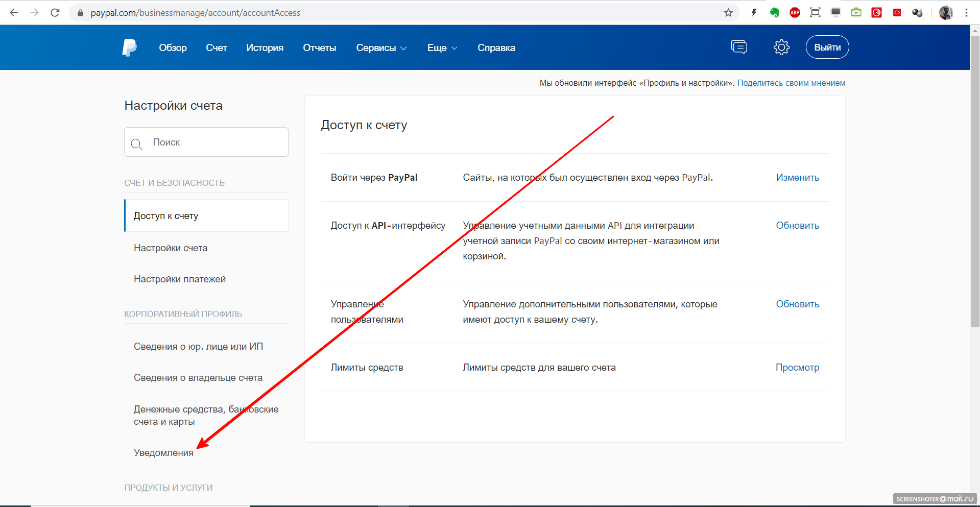Screen dimensions: 980x507
Task: Select Уведомления in the sidebar
Action: (163, 453)
